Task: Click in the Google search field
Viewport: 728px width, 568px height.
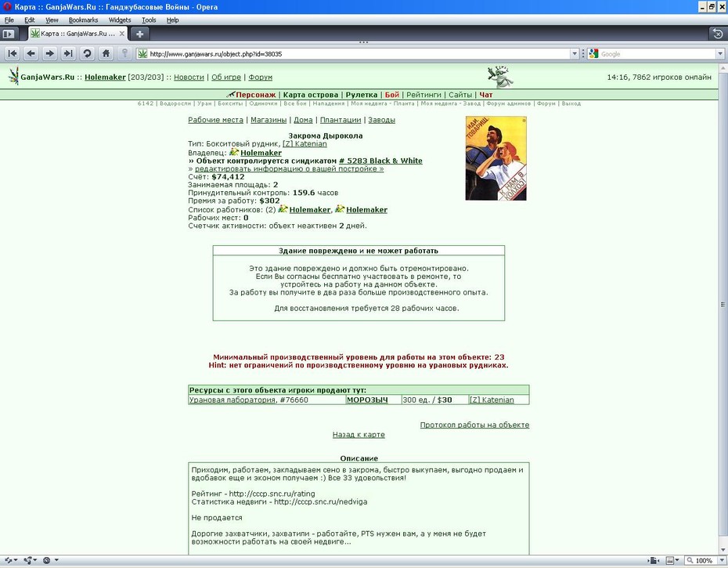Action: [657, 54]
